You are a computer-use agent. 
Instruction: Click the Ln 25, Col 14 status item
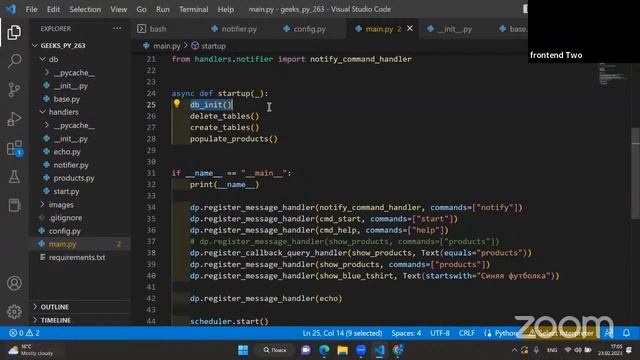[x=342, y=333]
